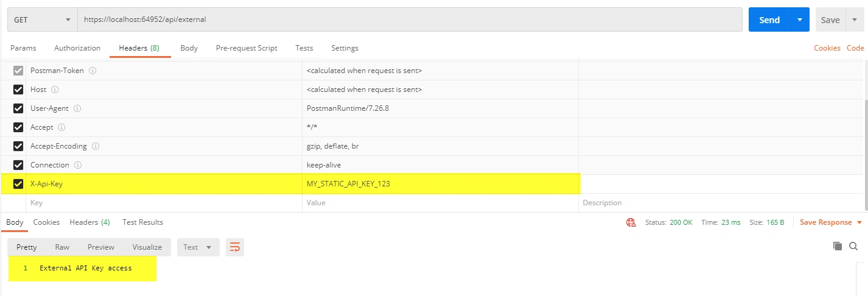Click the empty Description input field

[x=721, y=203]
